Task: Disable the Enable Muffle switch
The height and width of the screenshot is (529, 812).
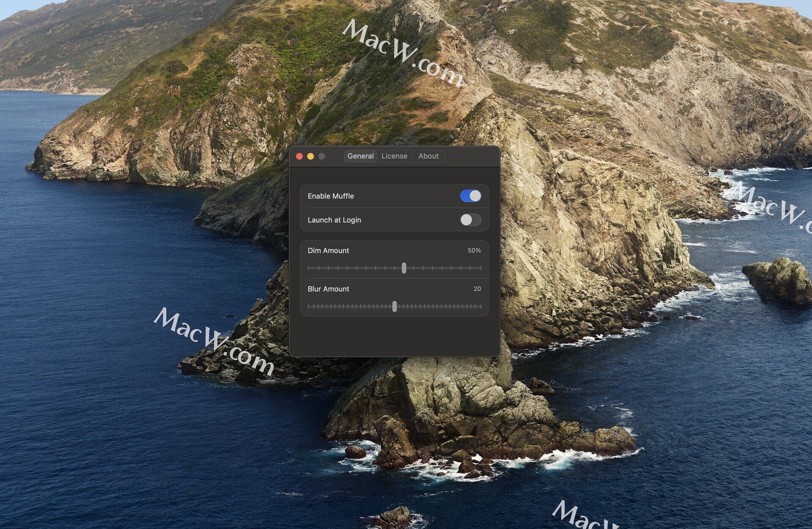Action: 470,196
